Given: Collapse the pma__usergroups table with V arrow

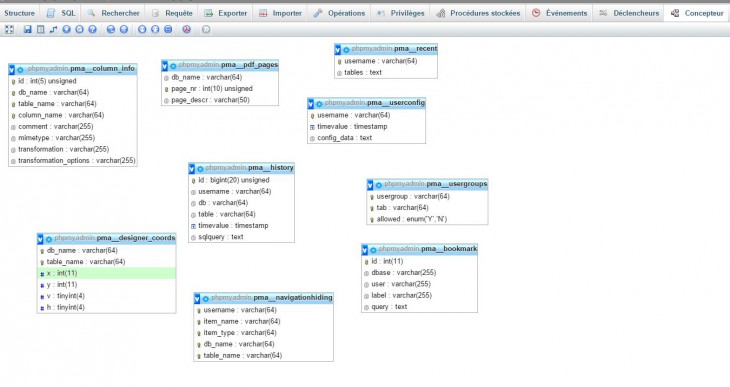Looking at the screenshot, I should [x=370, y=185].
